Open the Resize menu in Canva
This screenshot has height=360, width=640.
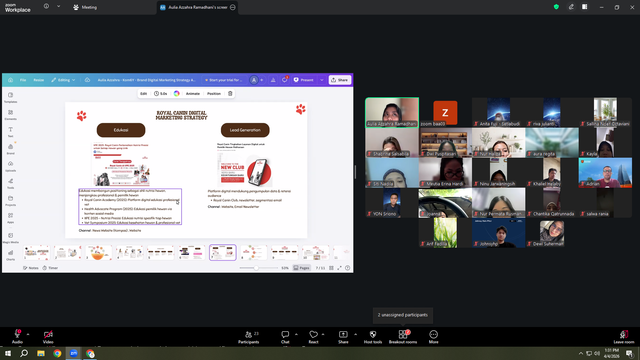38,80
